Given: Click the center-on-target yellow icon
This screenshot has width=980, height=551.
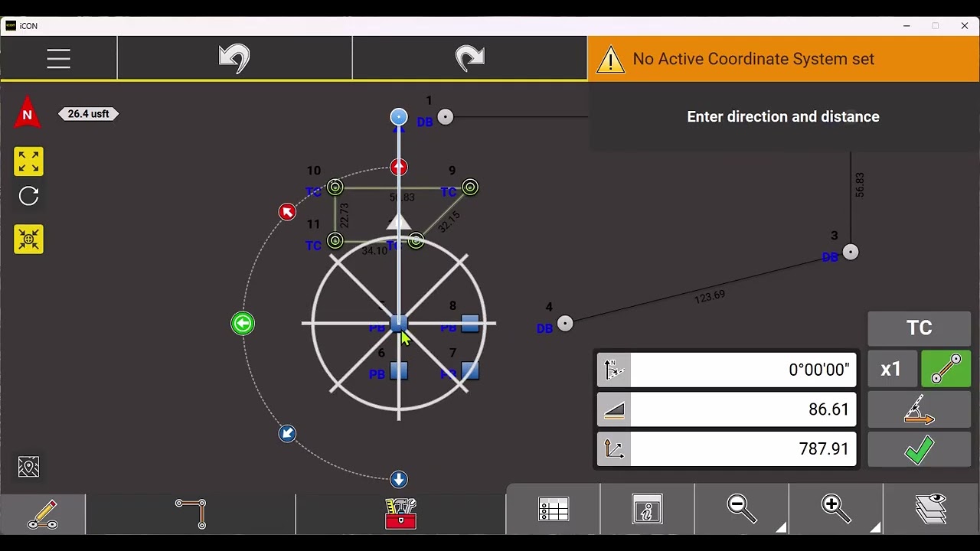Looking at the screenshot, I should tap(28, 240).
